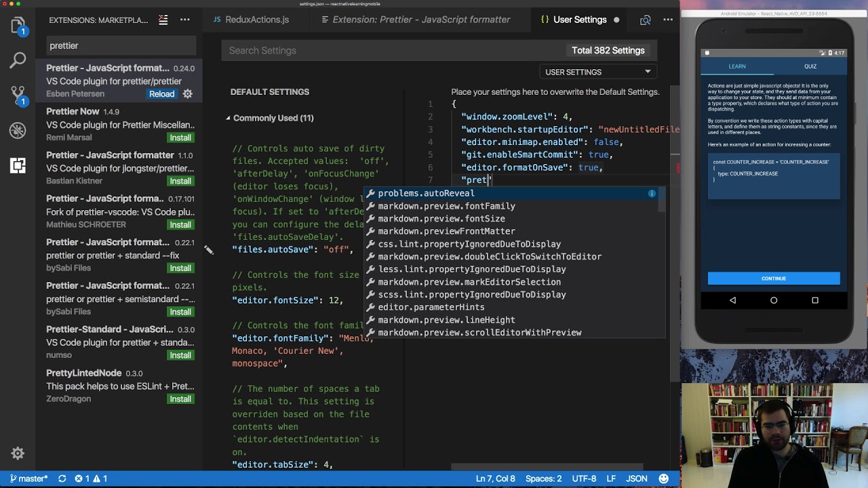The height and width of the screenshot is (488, 868).
Task: Select markdown.preview.scrollEditorWithPreview suggestion
Action: (x=515, y=333)
